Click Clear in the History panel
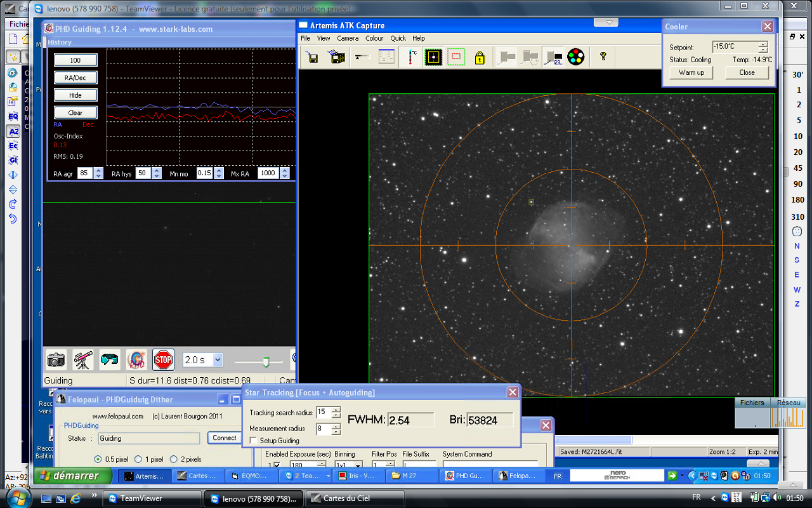 pos(75,112)
